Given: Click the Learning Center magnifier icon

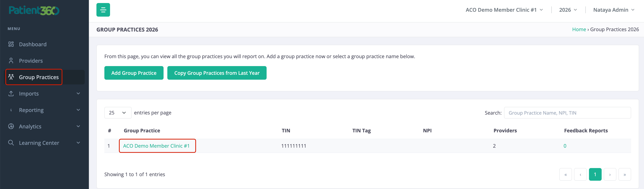Looking at the screenshot, I should coord(11,143).
